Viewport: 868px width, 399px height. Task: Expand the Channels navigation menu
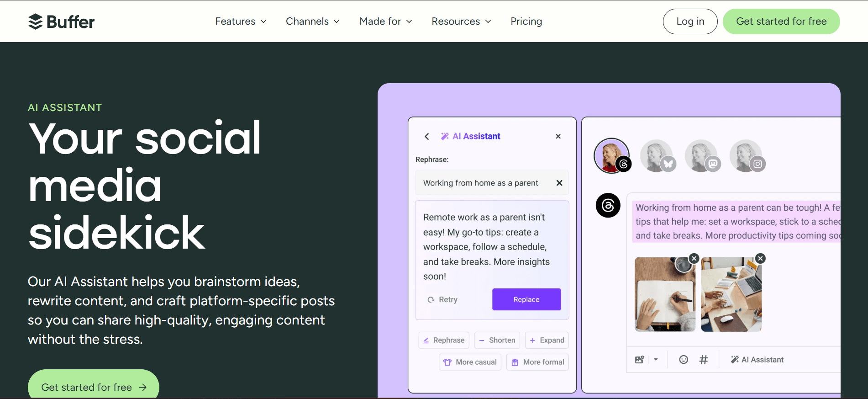pos(313,21)
